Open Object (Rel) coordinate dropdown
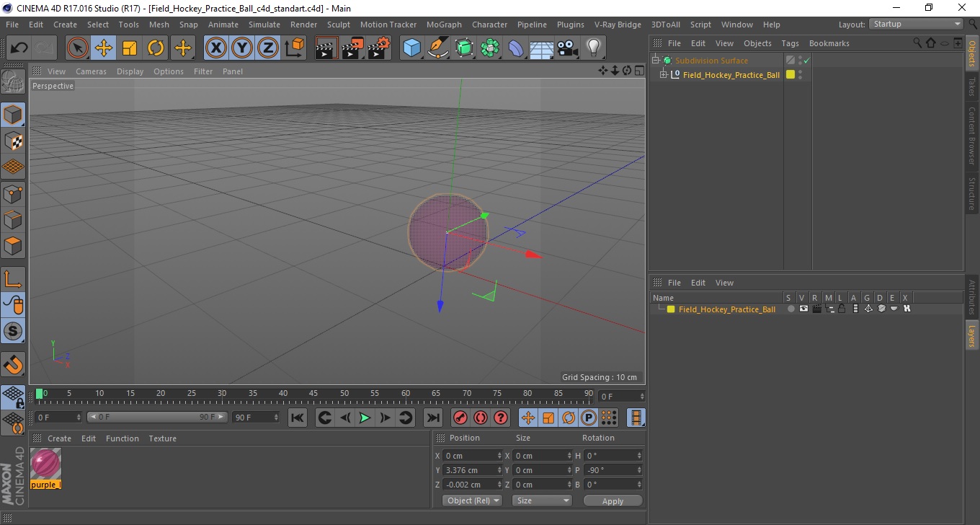980x525 pixels. pos(472,500)
